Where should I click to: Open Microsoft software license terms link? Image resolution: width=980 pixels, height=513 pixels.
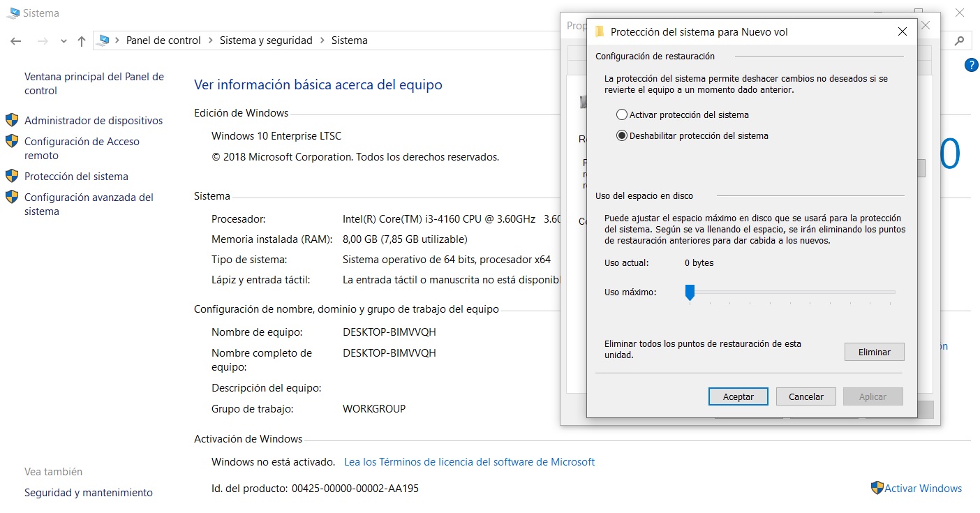click(x=469, y=462)
